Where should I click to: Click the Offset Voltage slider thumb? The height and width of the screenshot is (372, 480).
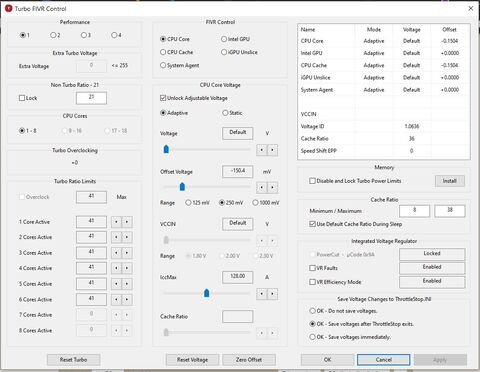pos(182,186)
